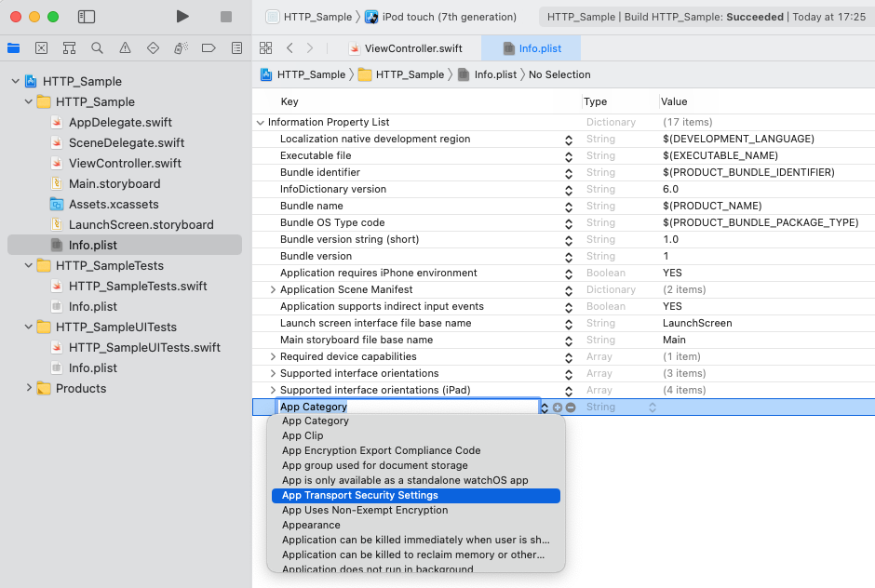This screenshot has width=875, height=588.
Task: Expand the Products group
Action: click(29, 388)
